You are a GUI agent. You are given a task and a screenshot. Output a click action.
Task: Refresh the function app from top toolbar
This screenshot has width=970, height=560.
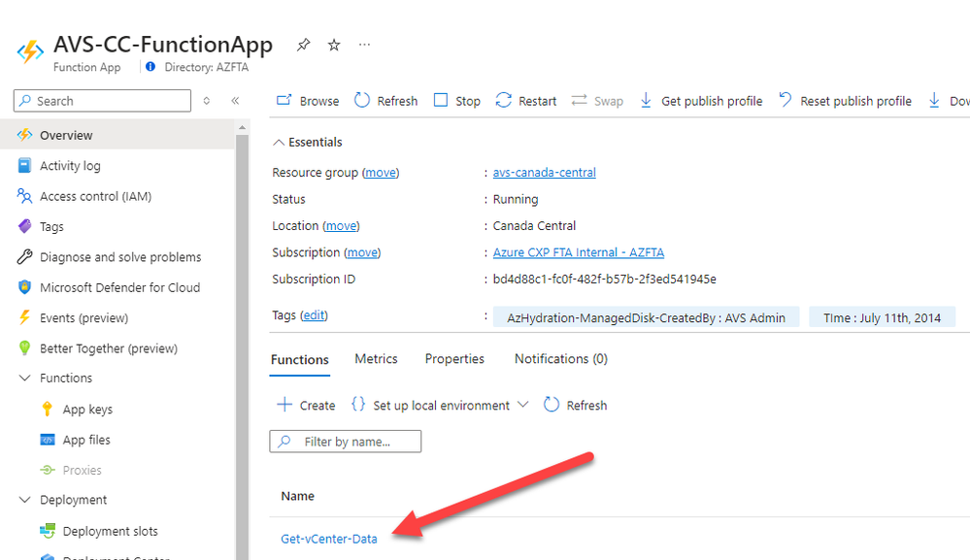386,101
